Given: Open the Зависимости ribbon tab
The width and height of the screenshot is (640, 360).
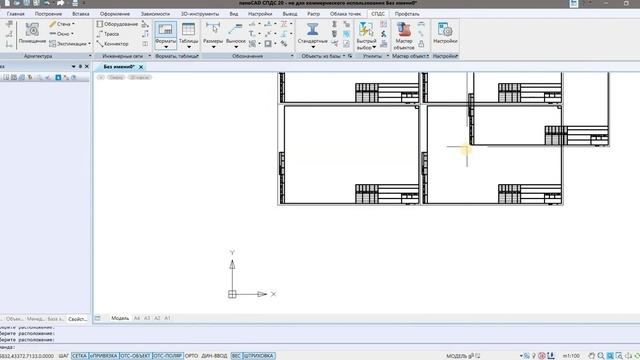Looking at the screenshot, I should pos(155,14).
